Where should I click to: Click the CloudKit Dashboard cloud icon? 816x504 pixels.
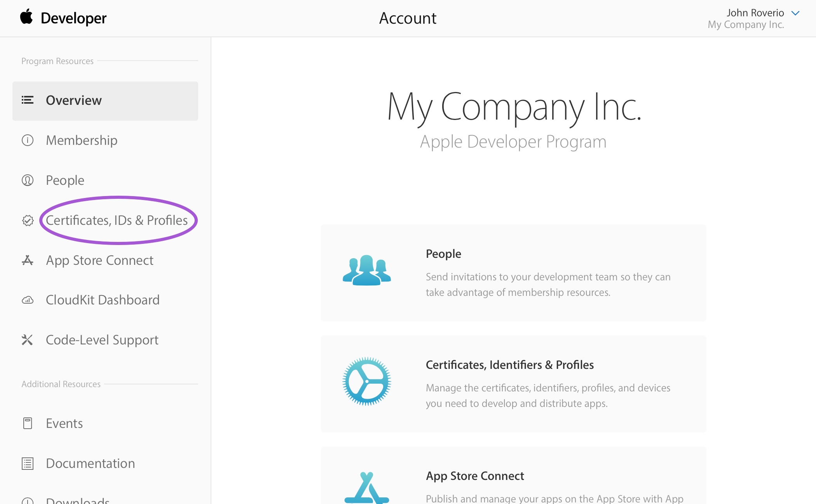tap(28, 300)
